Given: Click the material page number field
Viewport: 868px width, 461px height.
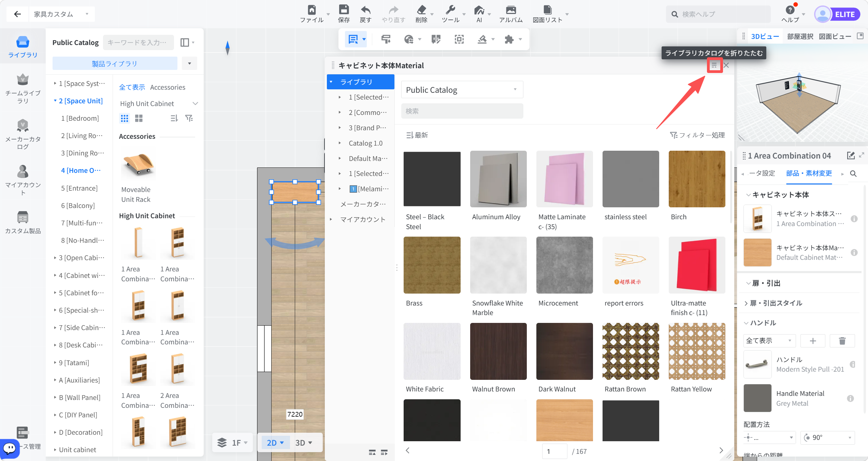Looking at the screenshot, I should (554, 451).
